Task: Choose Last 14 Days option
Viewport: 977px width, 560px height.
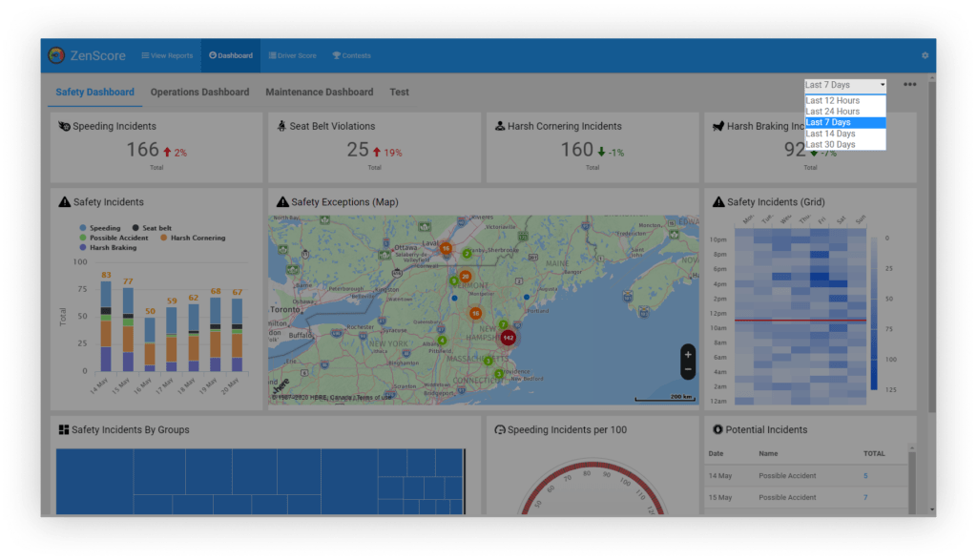Action: point(845,134)
